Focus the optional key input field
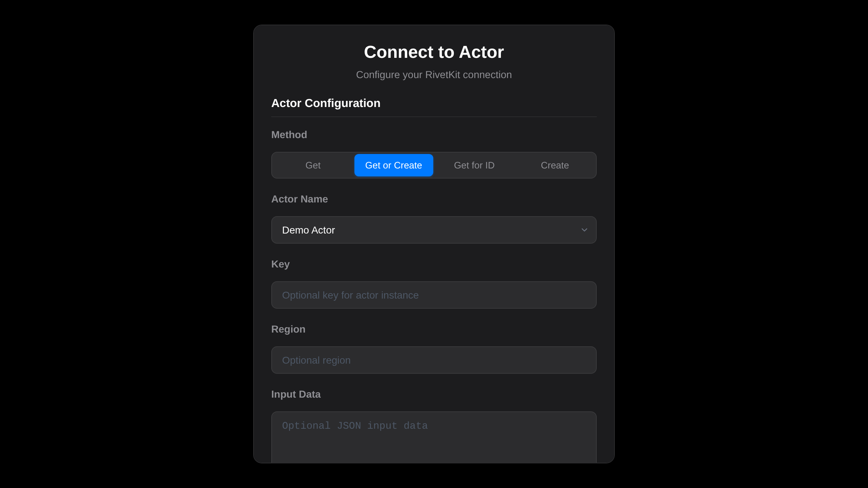Image resolution: width=868 pixels, height=488 pixels. coord(434,295)
